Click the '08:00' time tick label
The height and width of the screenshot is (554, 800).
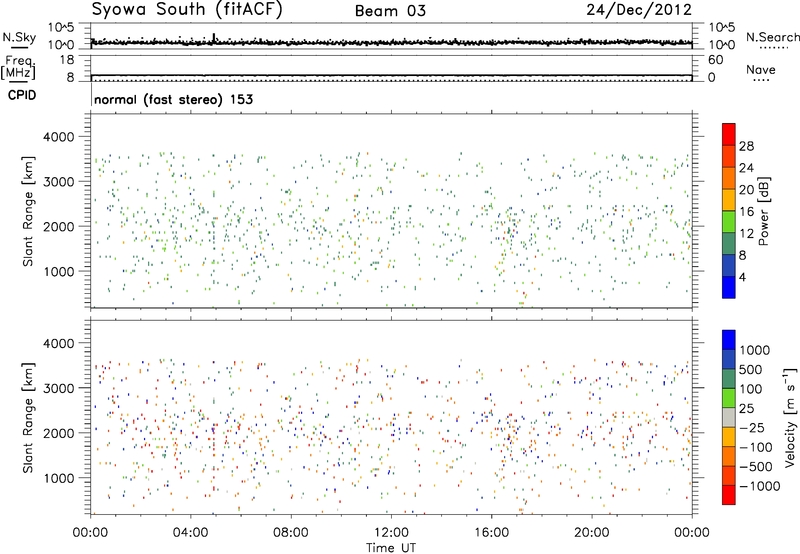(x=291, y=533)
